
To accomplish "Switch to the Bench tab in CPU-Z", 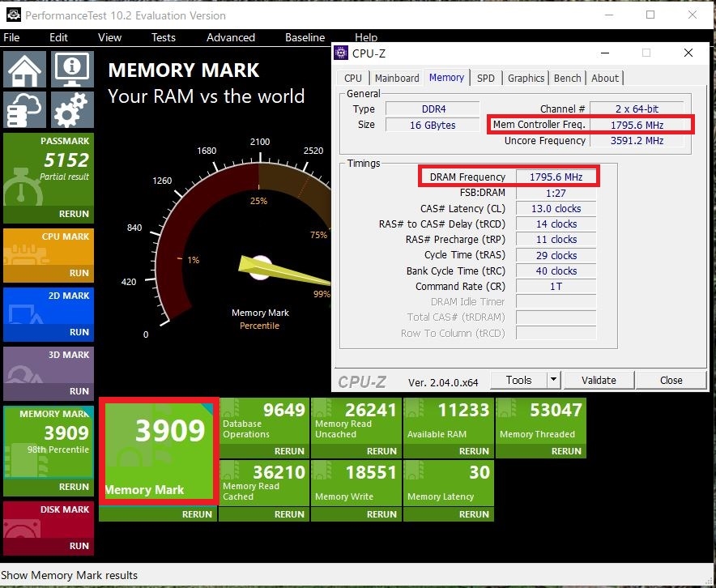I will 567,78.
